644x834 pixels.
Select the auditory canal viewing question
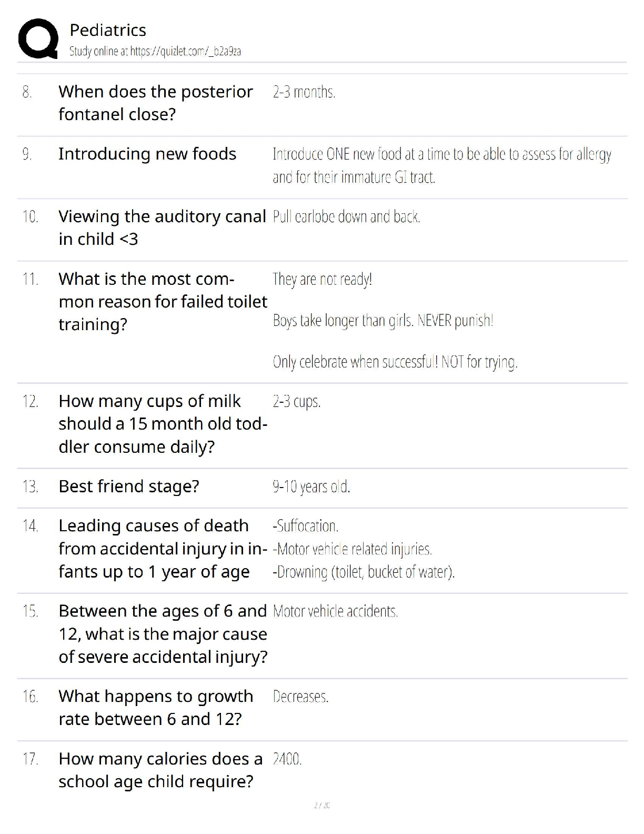point(162,227)
